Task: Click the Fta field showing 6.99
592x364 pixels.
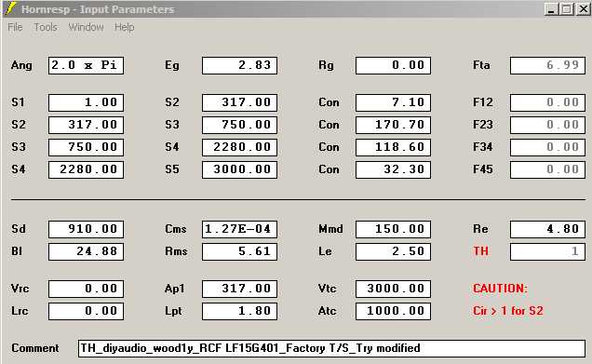Action: tap(547, 65)
